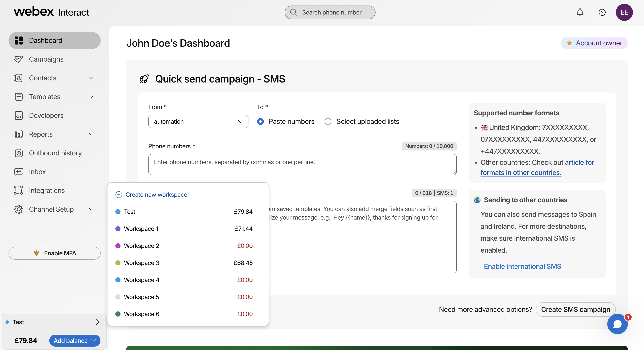Viewport: 644px width, 350px height.
Task: Open the From sender dropdown
Action: 198,121
